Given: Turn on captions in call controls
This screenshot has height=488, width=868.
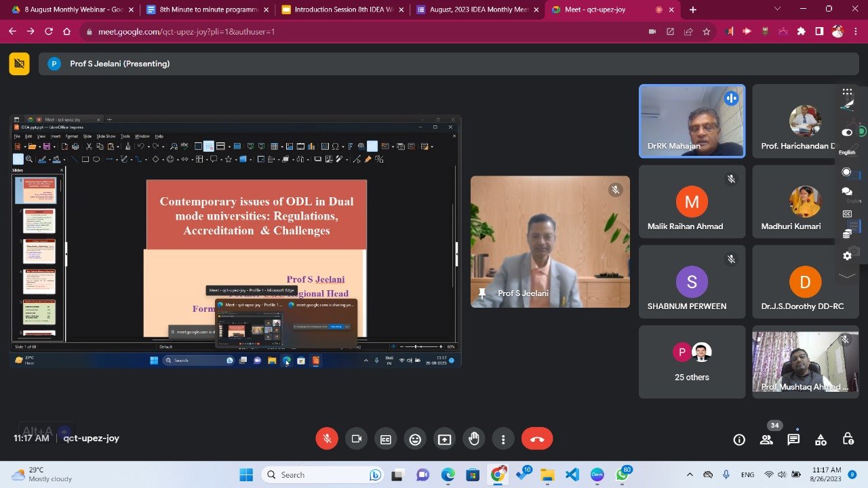Looking at the screenshot, I should coord(385,439).
